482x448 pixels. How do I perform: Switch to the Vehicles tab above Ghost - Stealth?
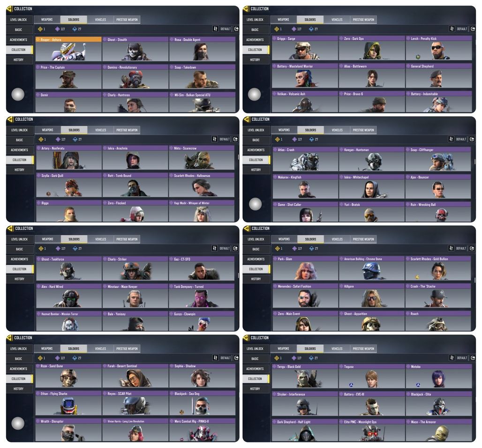tap(100, 20)
